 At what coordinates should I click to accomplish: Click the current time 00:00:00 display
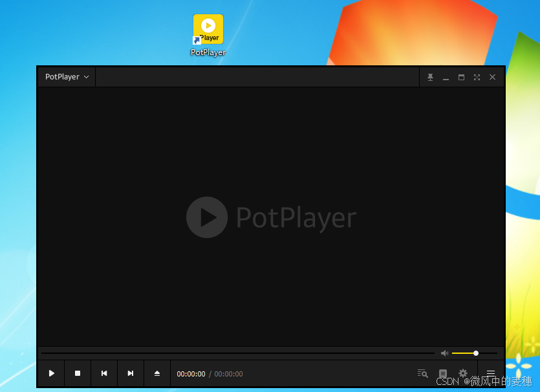click(191, 374)
